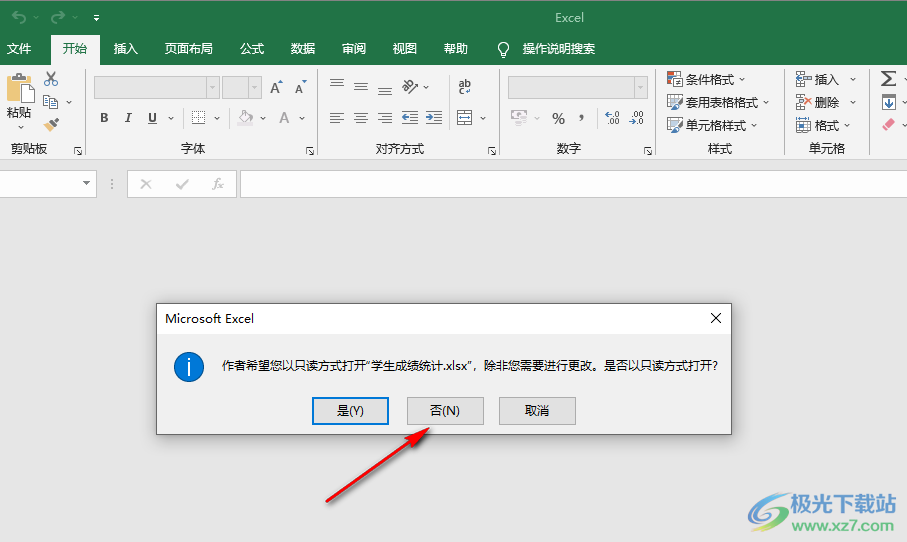The width and height of the screenshot is (907, 542).
Task: Click the Format Painter brush icon
Action: (x=51, y=124)
